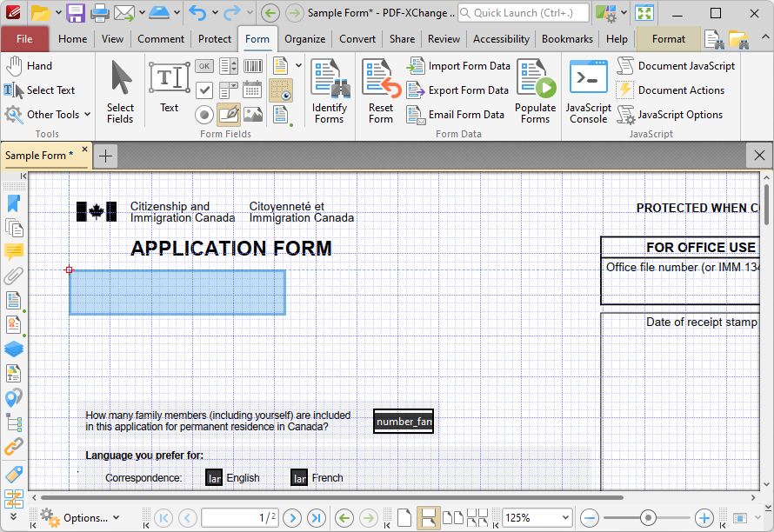Image resolution: width=774 pixels, height=532 pixels.
Task: Choose the digital signature field tool
Action: [x=229, y=114]
